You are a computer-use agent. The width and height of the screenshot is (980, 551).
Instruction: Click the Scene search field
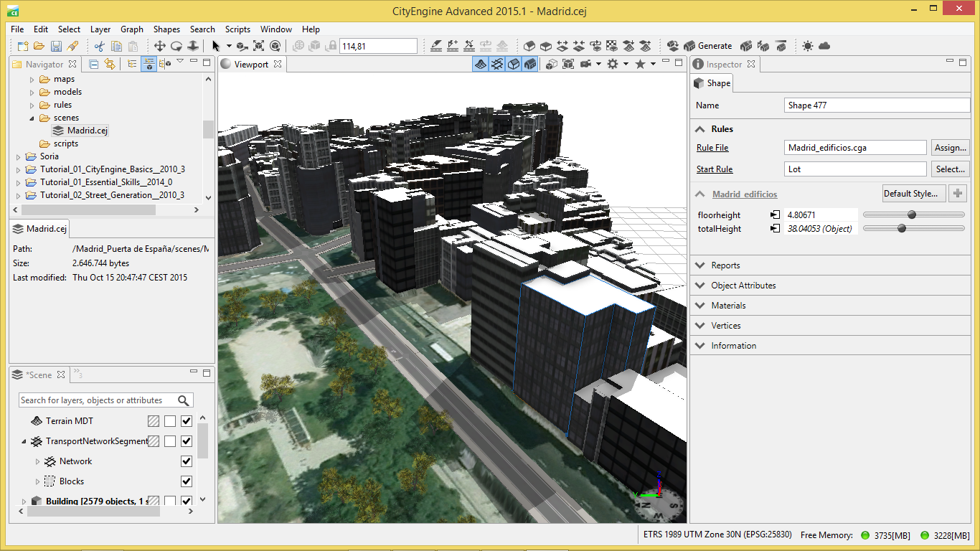(x=98, y=400)
